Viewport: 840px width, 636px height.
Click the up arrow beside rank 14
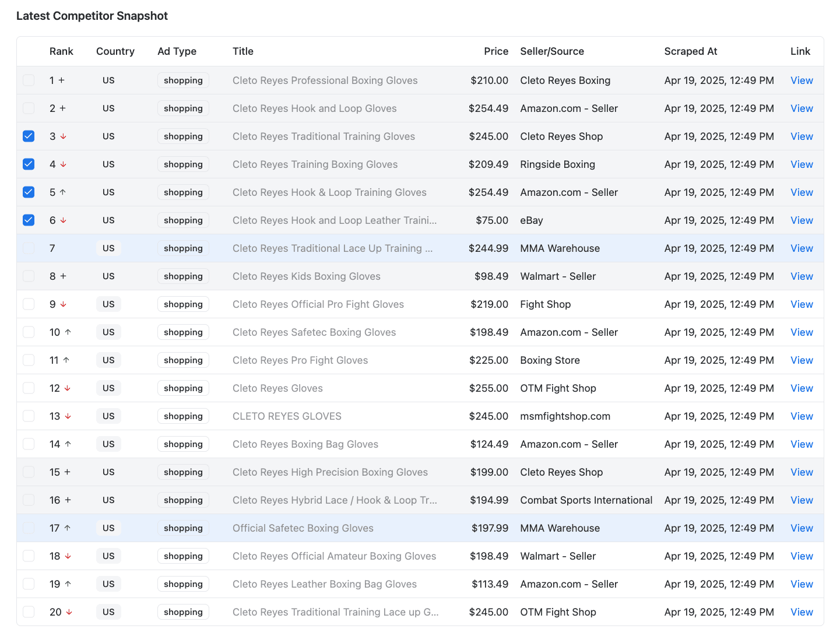tap(68, 444)
